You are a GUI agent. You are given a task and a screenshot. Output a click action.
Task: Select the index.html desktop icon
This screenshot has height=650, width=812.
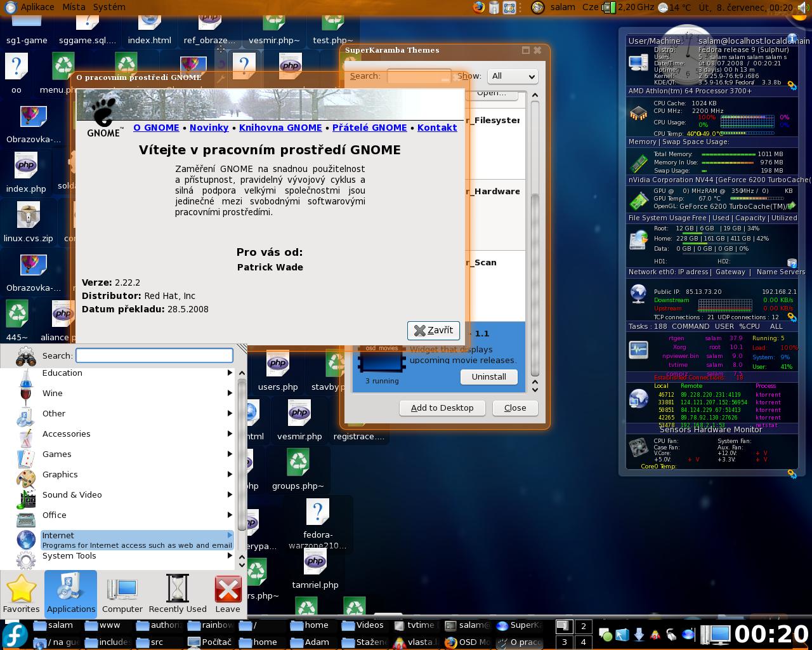(149, 30)
